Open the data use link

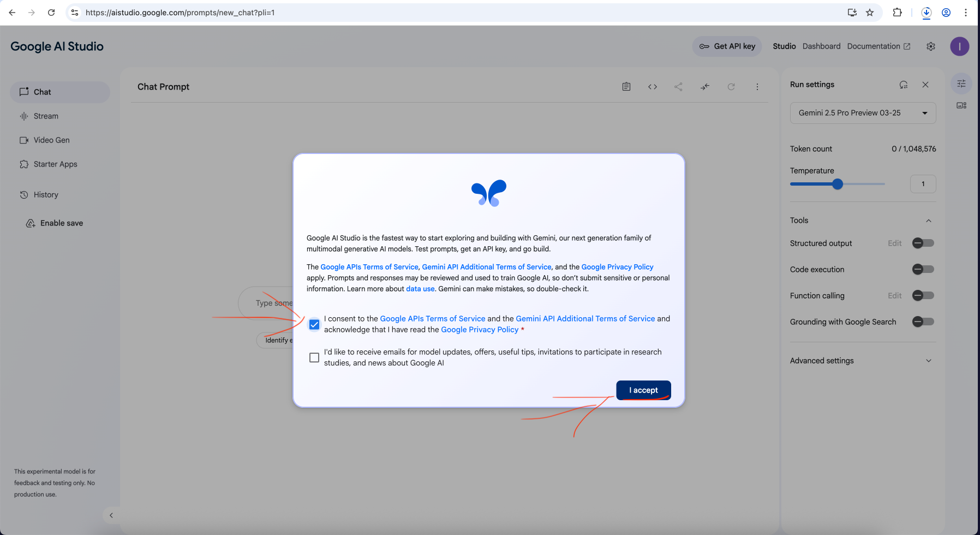coord(420,289)
